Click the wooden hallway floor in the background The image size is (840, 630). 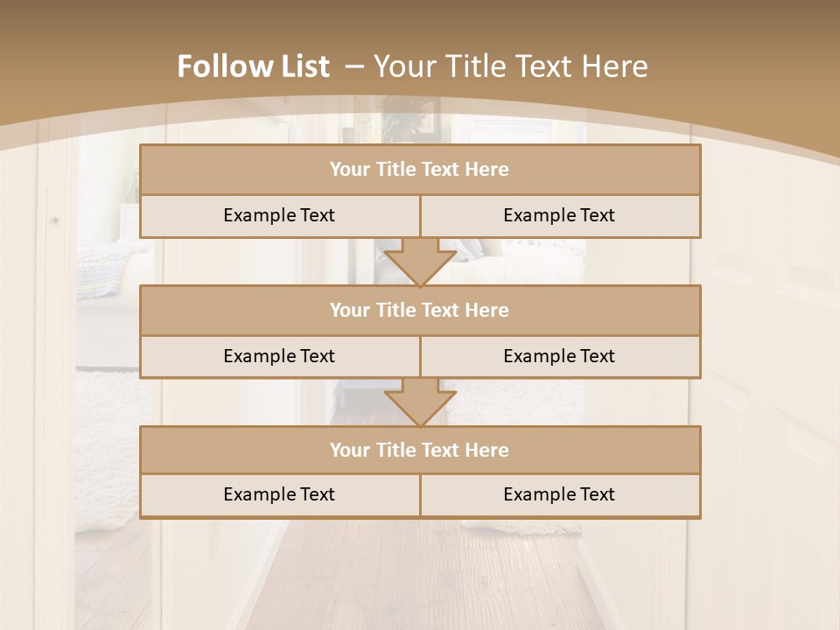coord(418,578)
